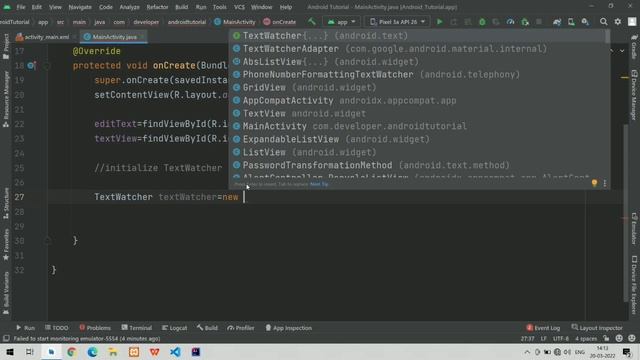This screenshot has width=640, height=360.
Task: Open the Event Log panel
Action: [x=543, y=328]
